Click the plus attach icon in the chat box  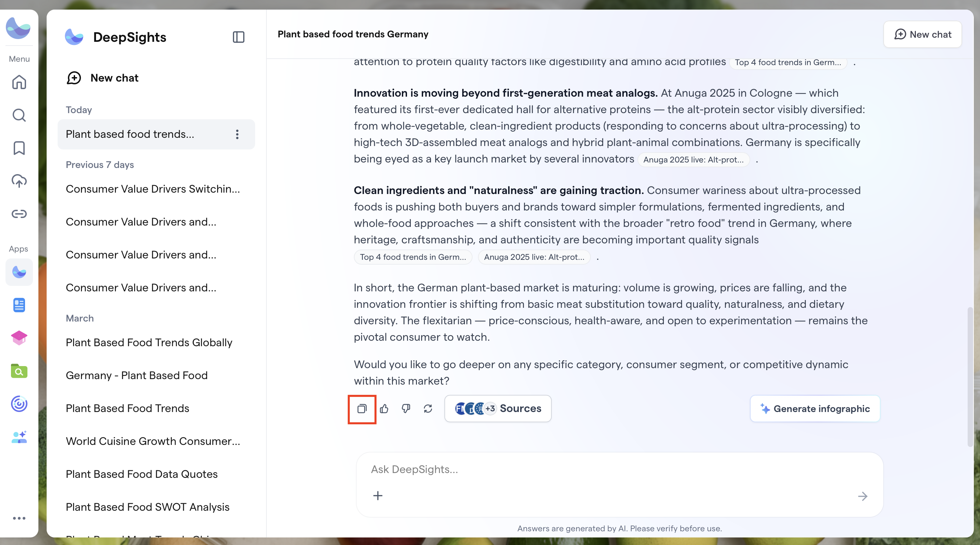378,496
